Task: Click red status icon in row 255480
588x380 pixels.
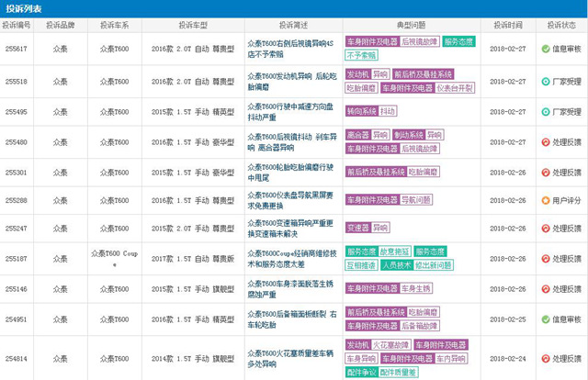Action: click(546, 142)
